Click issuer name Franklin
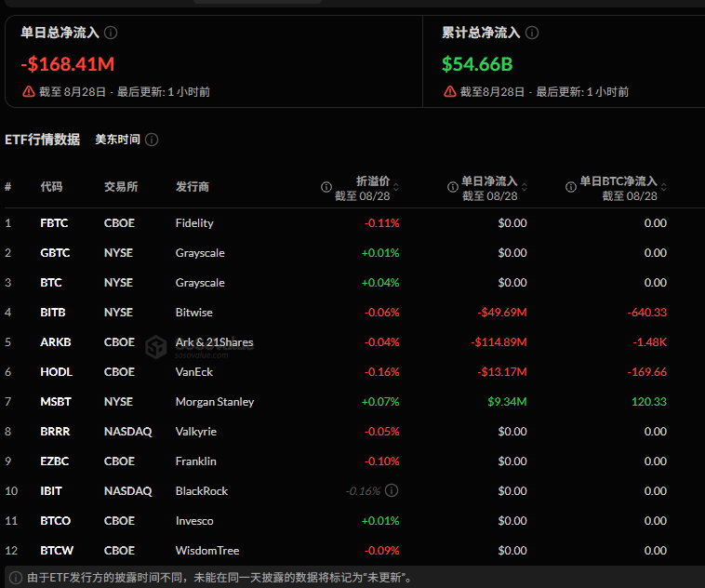 click(195, 461)
